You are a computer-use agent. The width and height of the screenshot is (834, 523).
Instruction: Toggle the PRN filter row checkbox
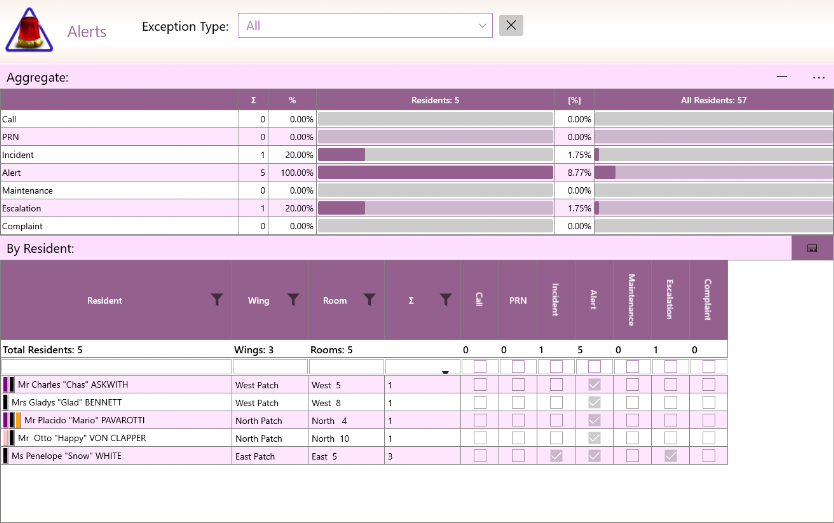(518, 367)
